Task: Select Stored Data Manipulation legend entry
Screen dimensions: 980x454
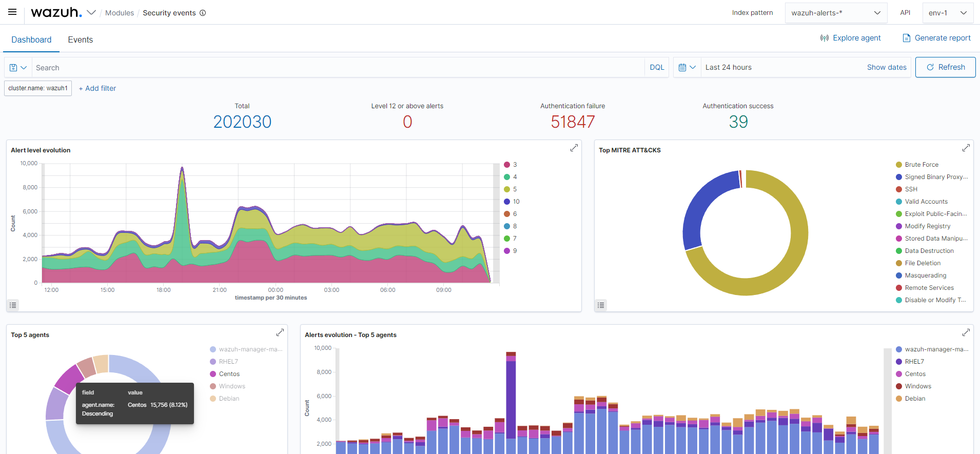Action: point(936,239)
